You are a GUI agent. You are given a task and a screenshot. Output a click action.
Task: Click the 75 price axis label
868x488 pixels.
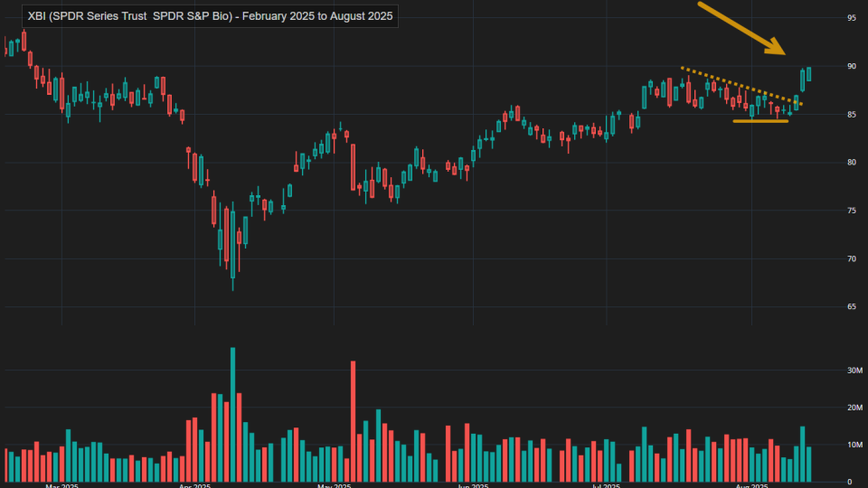pyautogui.click(x=852, y=211)
